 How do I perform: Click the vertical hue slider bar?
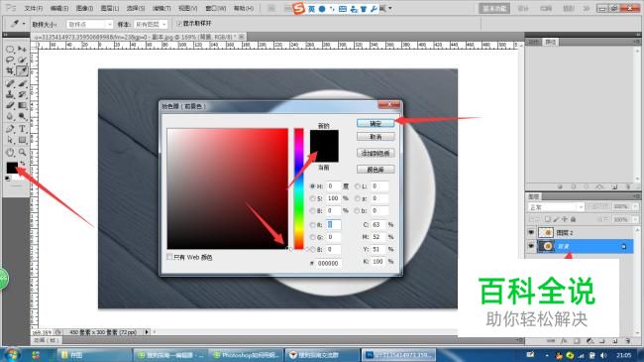pos(298,188)
